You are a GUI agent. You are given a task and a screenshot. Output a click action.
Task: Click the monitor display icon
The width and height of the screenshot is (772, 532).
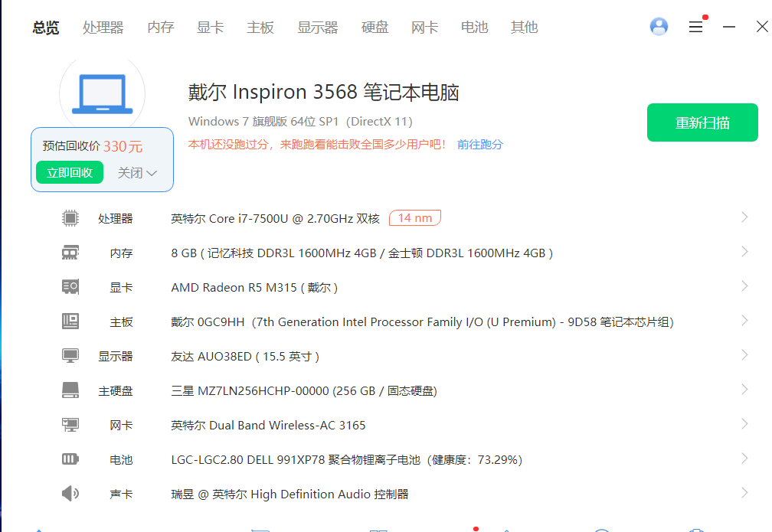click(x=70, y=356)
